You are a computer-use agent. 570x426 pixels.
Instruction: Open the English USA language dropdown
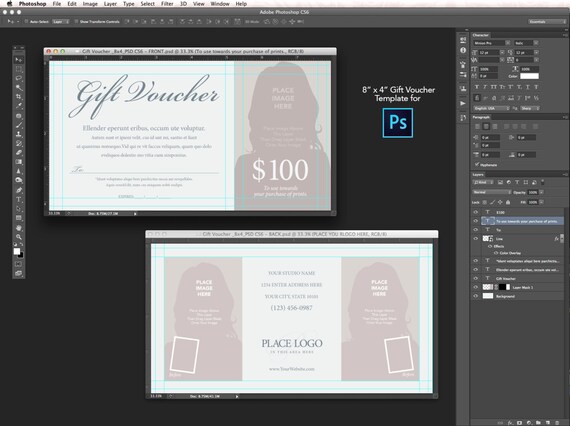coord(491,108)
